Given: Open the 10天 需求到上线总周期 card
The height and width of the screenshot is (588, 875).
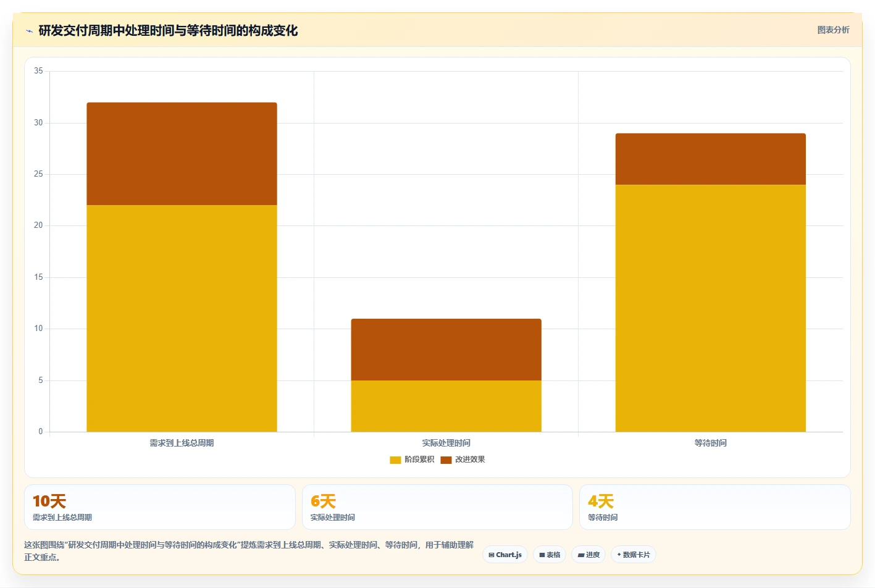Looking at the screenshot, I should 160,507.
